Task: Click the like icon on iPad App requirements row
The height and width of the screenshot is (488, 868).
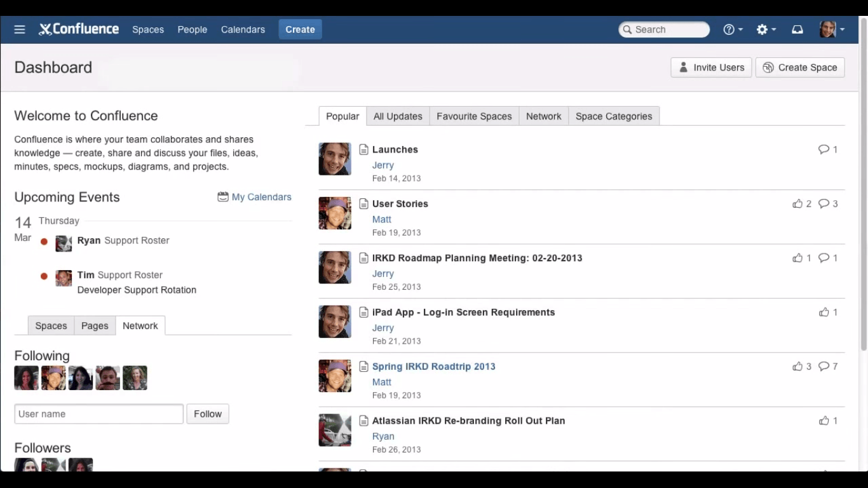Action: (824, 312)
